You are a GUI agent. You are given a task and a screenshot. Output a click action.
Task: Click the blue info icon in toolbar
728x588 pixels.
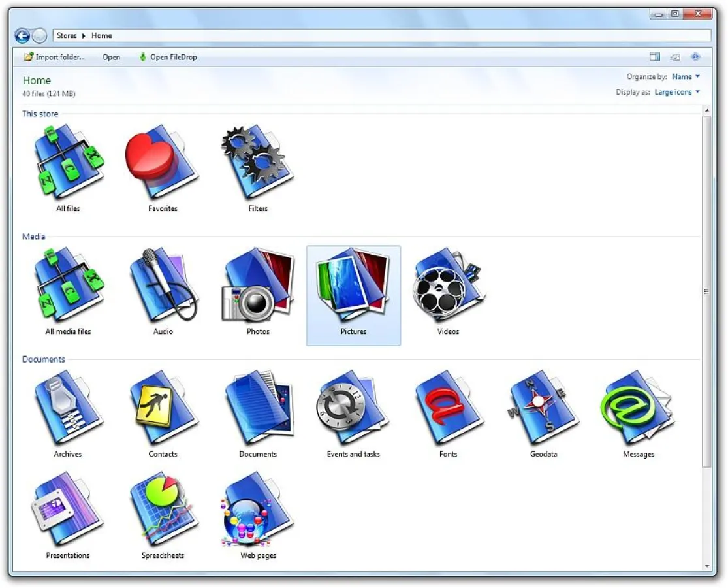tap(695, 57)
